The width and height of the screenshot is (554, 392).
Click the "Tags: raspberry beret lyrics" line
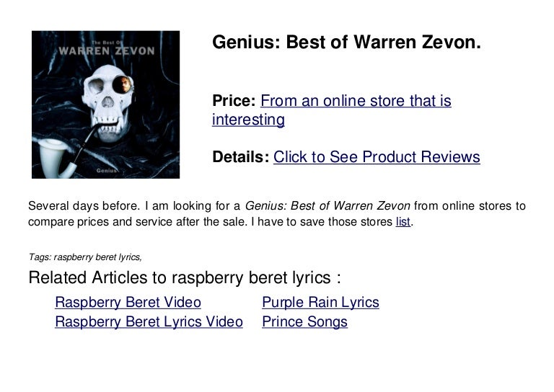coord(84,255)
